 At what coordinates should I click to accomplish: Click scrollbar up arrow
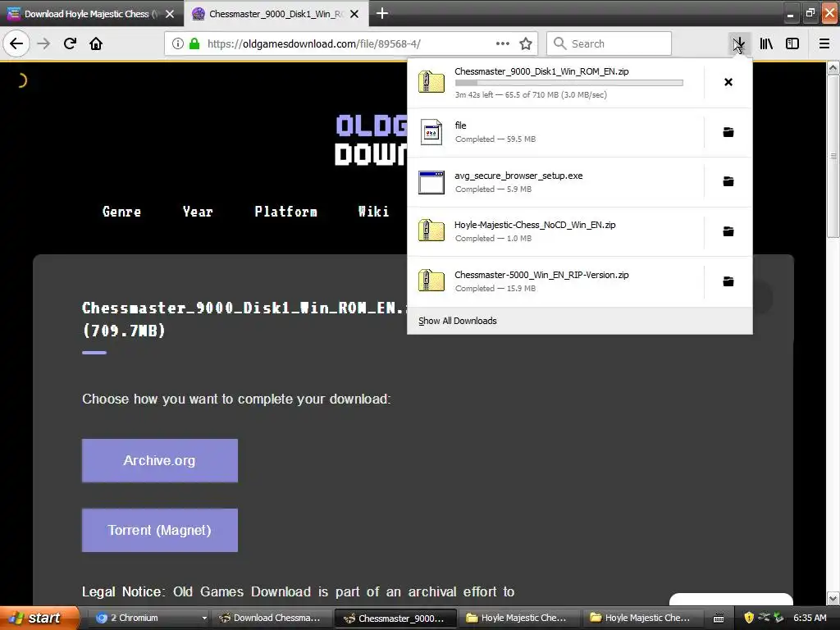pos(833,69)
